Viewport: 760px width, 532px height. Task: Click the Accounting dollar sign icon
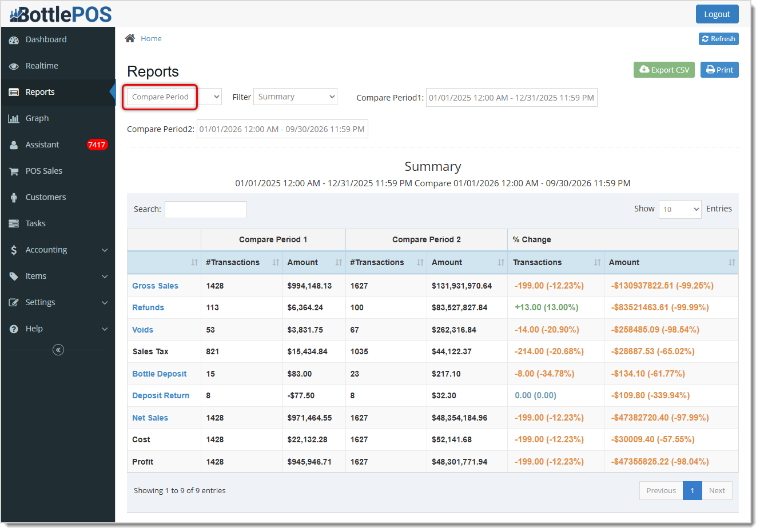pos(14,250)
